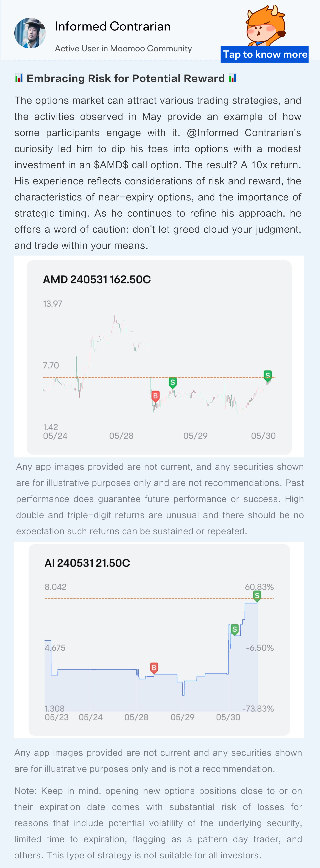Screen dimensions: 320x868
Task: Click the @Informed Contrarian's mention in the text
Action: point(244,132)
